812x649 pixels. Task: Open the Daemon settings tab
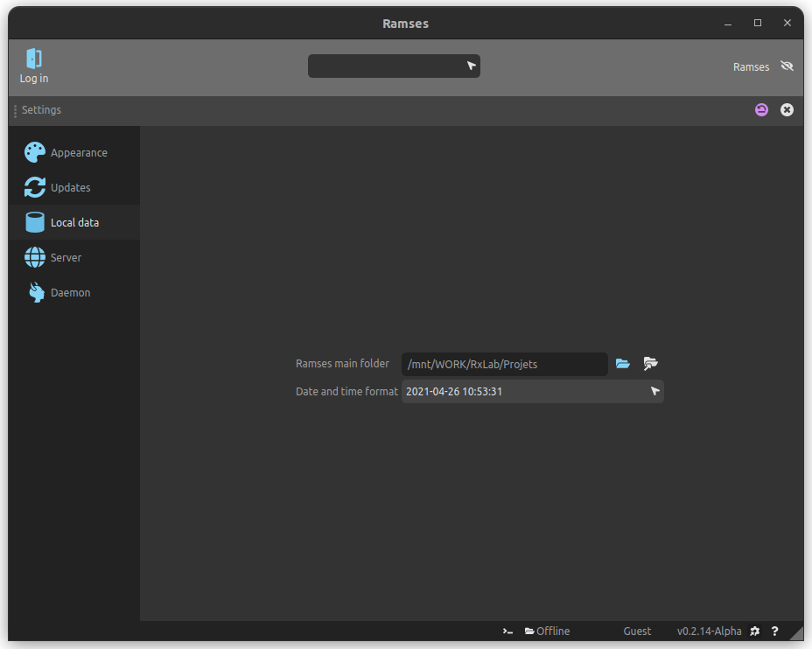[74, 292]
